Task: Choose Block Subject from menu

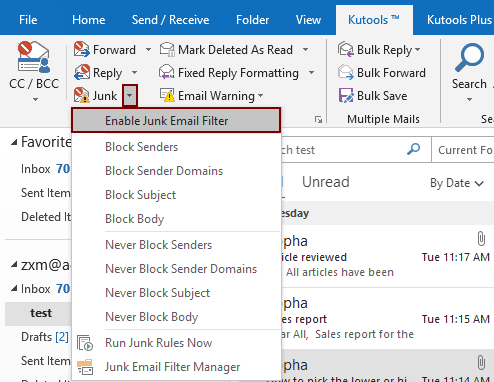Action: [176, 195]
